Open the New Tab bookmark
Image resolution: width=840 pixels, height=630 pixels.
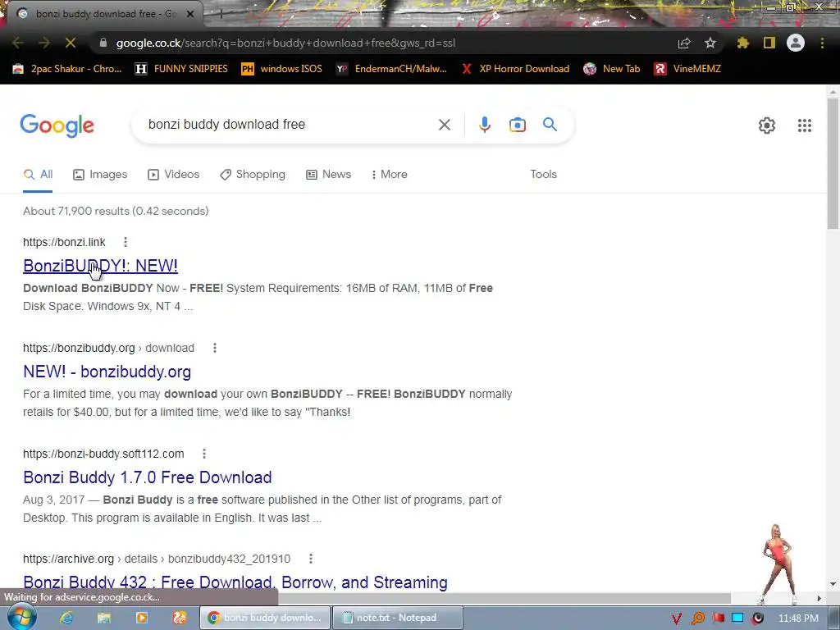click(612, 69)
